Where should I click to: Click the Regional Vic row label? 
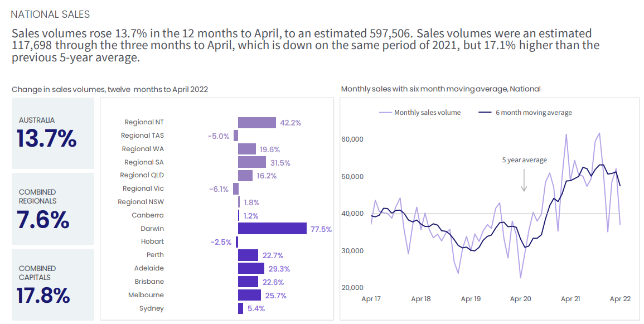pos(143,189)
